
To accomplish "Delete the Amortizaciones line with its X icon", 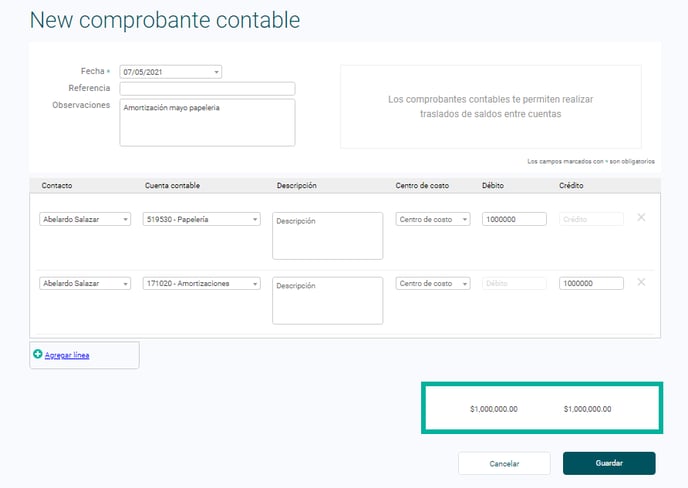I will tap(641, 282).
